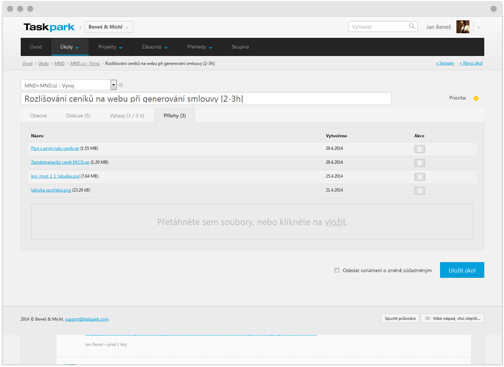The image size is (504, 367).
Task: Click MND.cz - Vývoj in the breadcrumb
Action: 85,63
